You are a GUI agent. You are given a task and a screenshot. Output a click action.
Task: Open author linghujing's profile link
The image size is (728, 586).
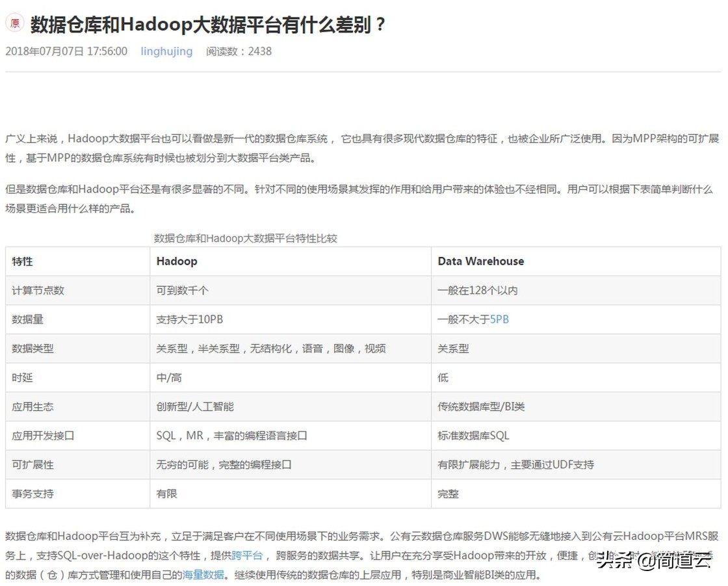pyautogui.click(x=166, y=51)
